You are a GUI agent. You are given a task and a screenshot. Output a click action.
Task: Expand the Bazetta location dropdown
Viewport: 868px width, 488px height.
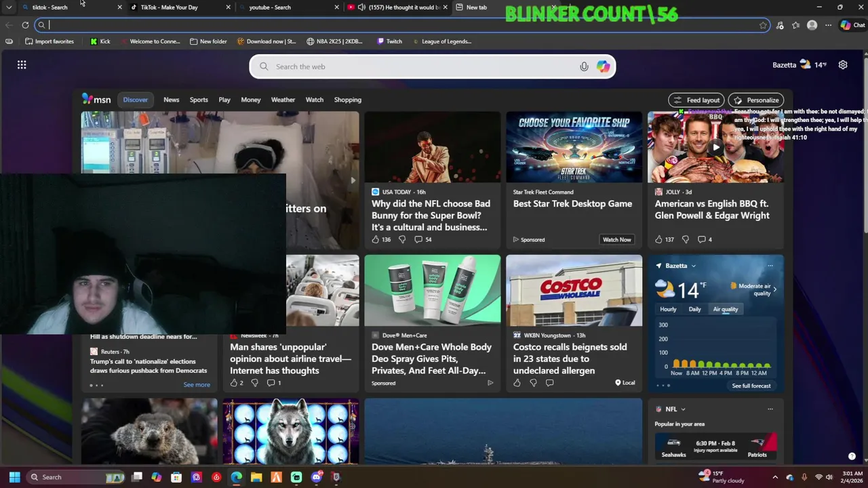pos(693,266)
